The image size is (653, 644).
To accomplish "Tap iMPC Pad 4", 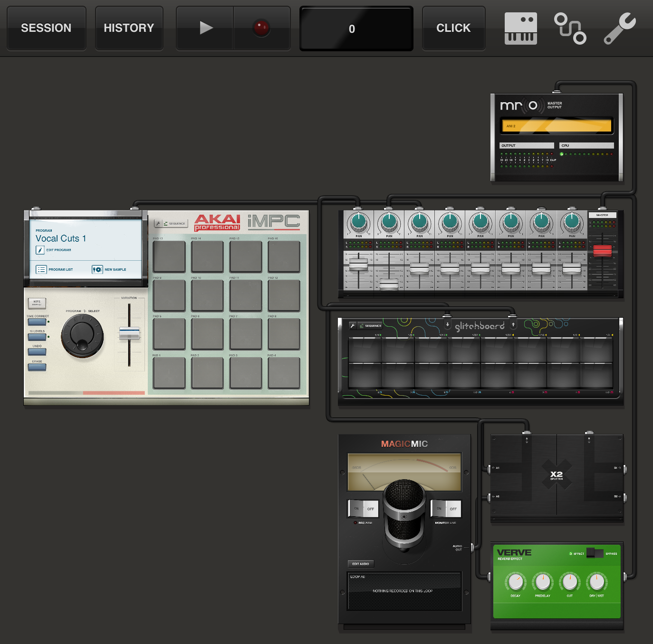I will point(284,373).
